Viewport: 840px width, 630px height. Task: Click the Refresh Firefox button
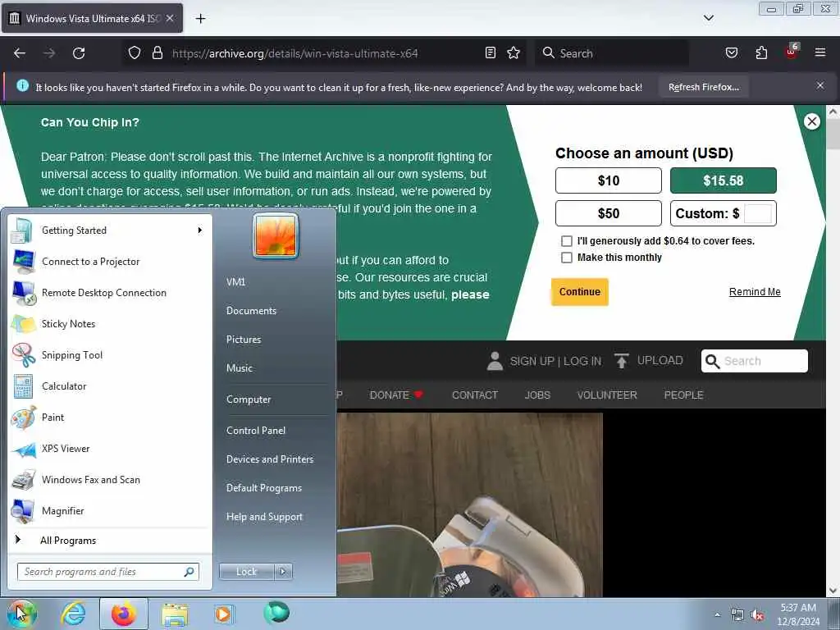pyautogui.click(x=703, y=87)
